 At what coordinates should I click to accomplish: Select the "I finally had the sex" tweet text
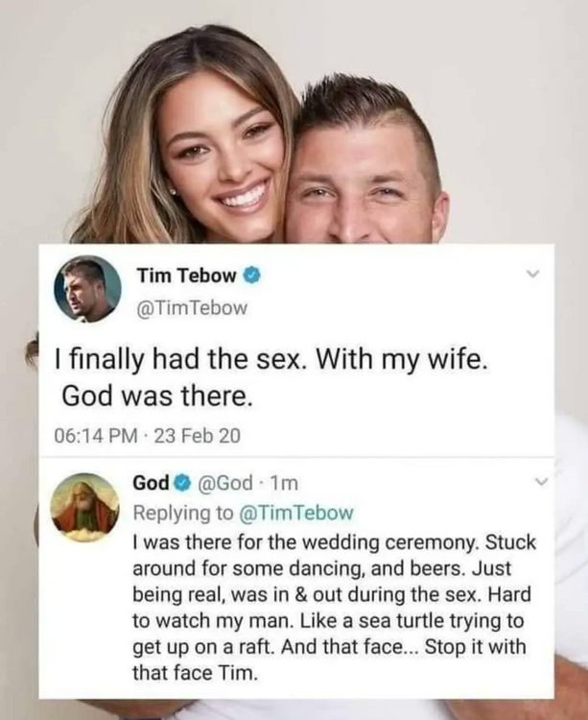tap(271, 377)
